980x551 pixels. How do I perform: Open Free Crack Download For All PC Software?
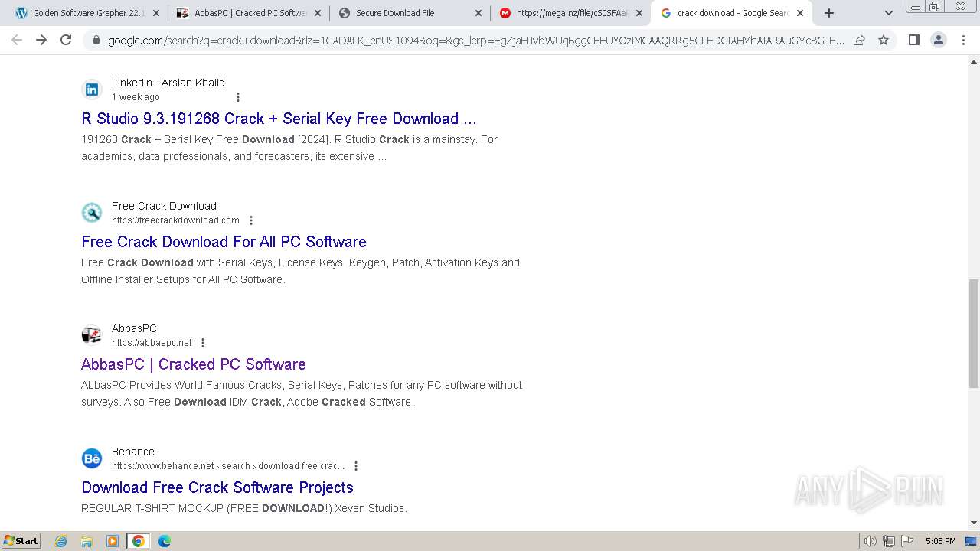pyautogui.click(x=224, y=242)
